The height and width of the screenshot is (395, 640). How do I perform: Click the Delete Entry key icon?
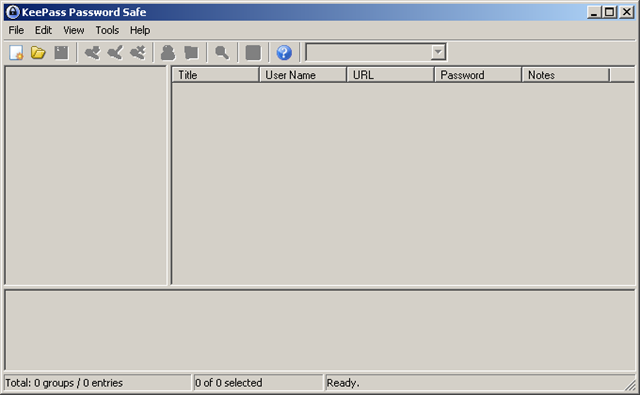[138, 53]
